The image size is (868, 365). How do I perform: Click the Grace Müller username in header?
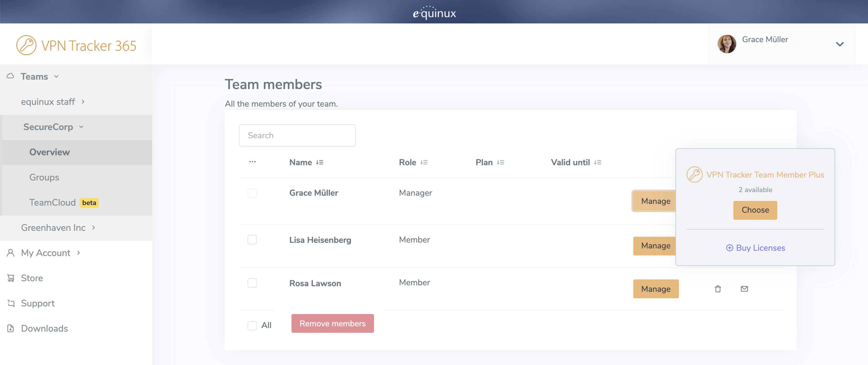765,40
